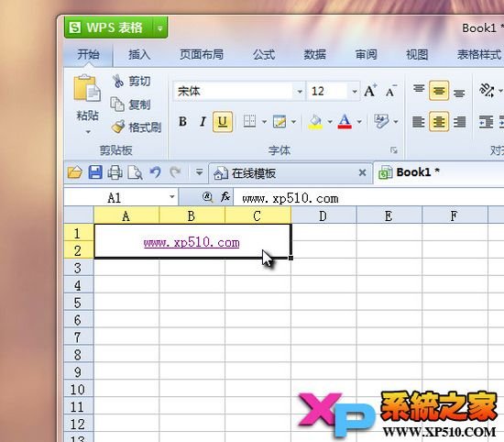The height and width of the screenshot is (442, 504).
Task: Switch to the 审阅 tab
Action: pos(367,54)
